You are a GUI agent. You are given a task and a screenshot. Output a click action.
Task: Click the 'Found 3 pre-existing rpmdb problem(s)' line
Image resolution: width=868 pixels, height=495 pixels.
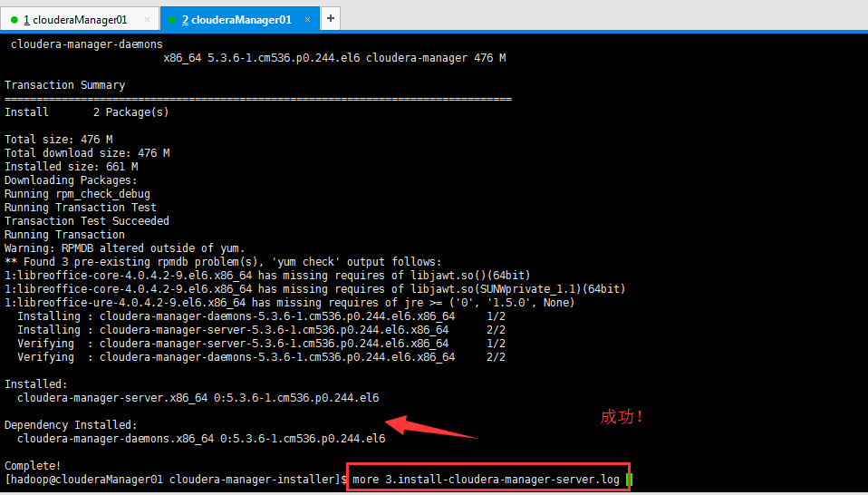(x=223, y=262)
